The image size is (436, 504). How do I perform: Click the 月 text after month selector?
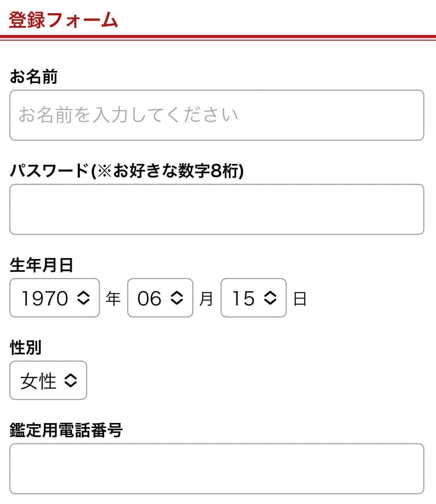[206, 299]
